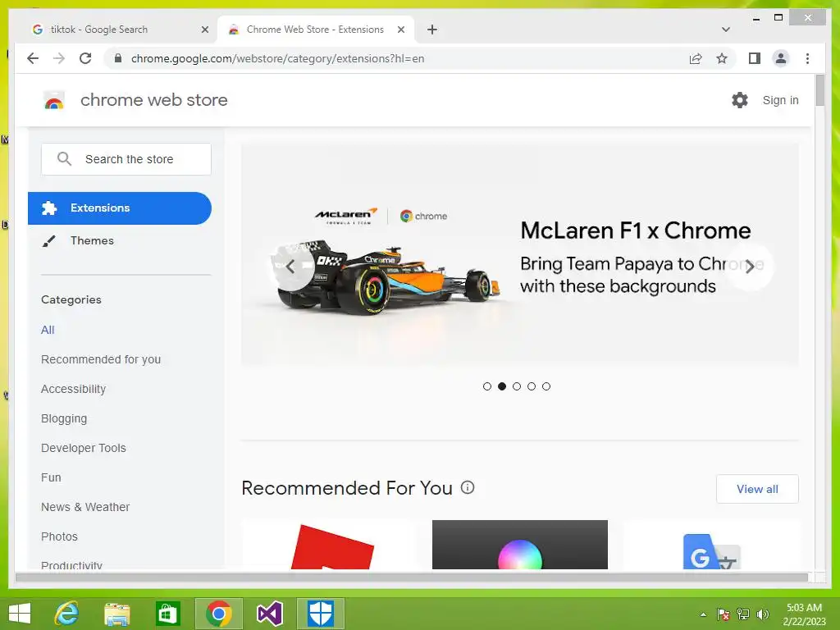Open Chrome's three-dot menu
840x630 pixels.
(x=807, y=58)
